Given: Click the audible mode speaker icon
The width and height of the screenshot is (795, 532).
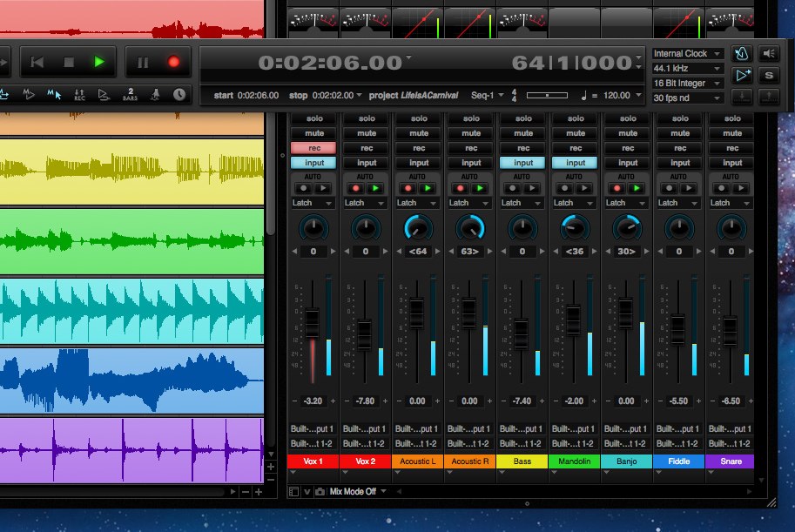Looking at the screenshot, I should click(770, 54).
